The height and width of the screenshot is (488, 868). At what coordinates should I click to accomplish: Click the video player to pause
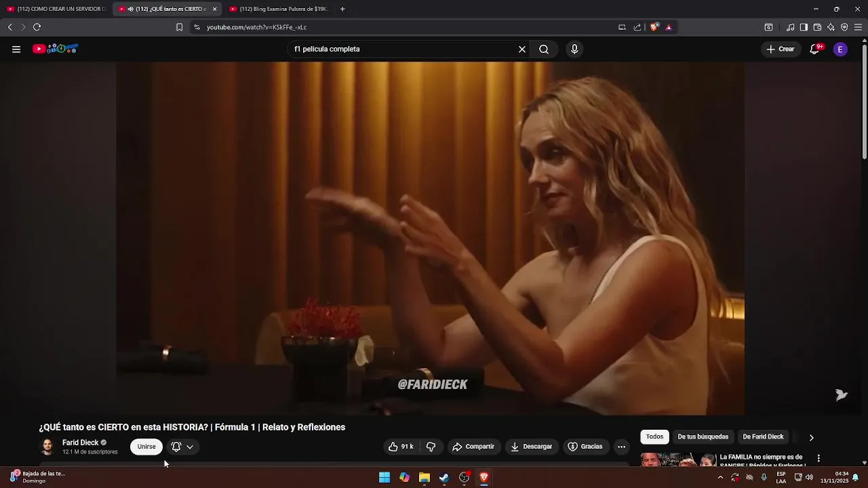pos(430,239)
